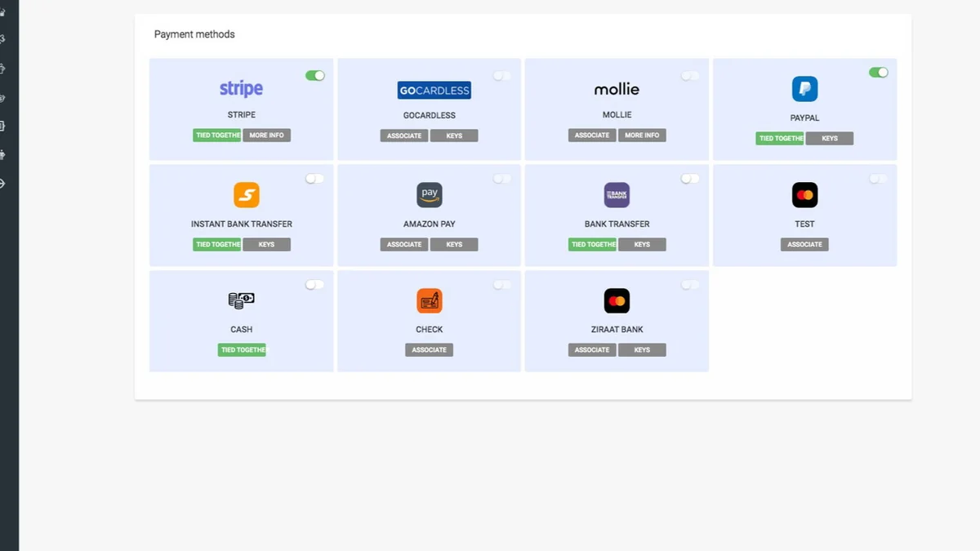Click the "PAYPAL" label
This screenshot has width=980, height=551.
pyautogui.click(x=804, y=118)
